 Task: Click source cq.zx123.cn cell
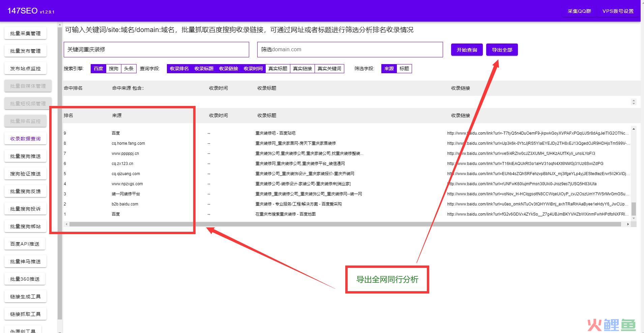(x=122, y=164)
